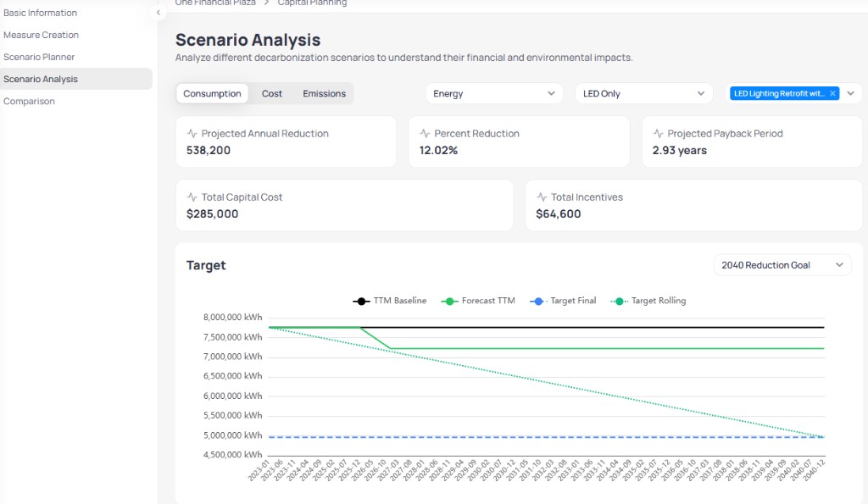Screen dimensions: 868x504
Task: Click the Capital Planning breadcrumb
Action: click(x=312, y=3)
